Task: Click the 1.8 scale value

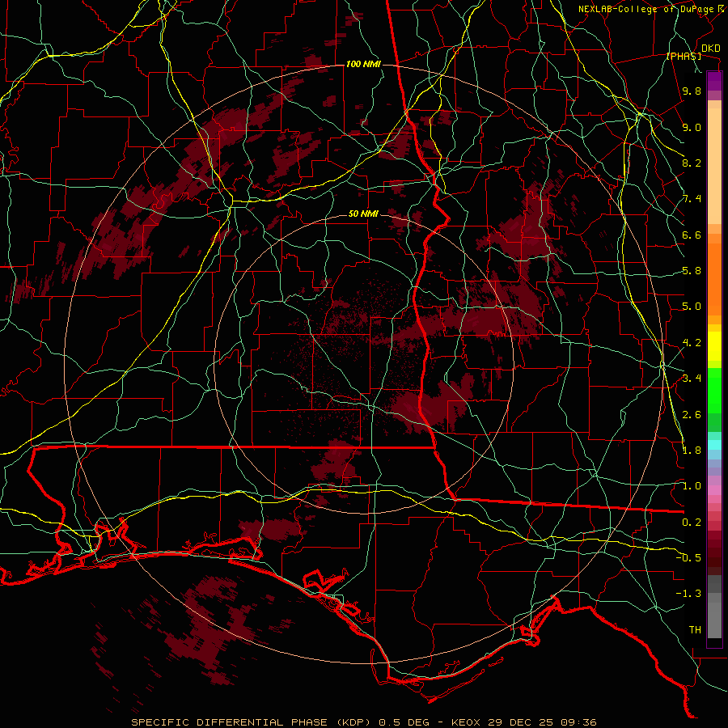Action: [x=692, y=451]
